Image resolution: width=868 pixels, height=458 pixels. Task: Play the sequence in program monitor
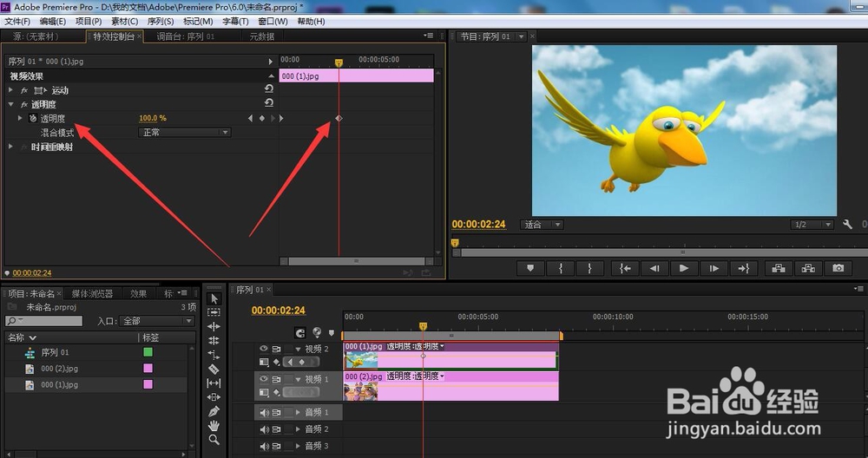point(684,268)
